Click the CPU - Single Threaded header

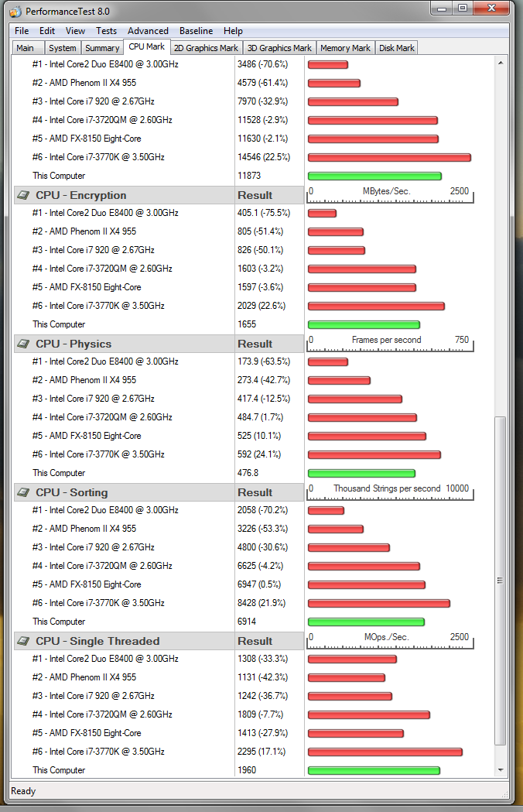(x=125, y=641)
